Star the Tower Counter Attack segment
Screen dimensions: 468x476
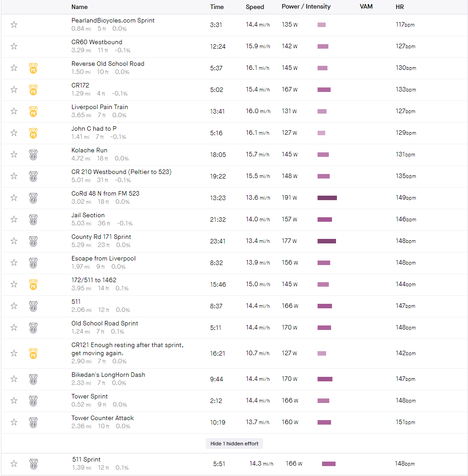coord(14,422)
